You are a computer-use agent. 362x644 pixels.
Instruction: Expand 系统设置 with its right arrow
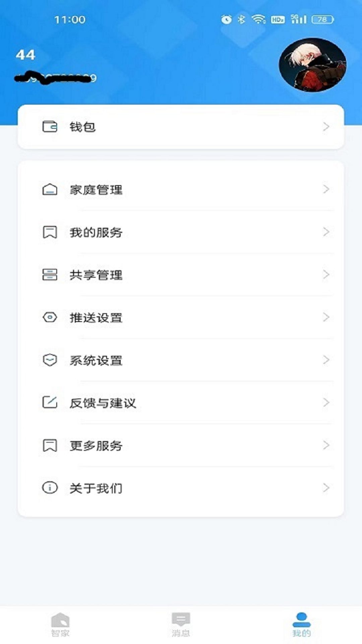pos(326,360)
